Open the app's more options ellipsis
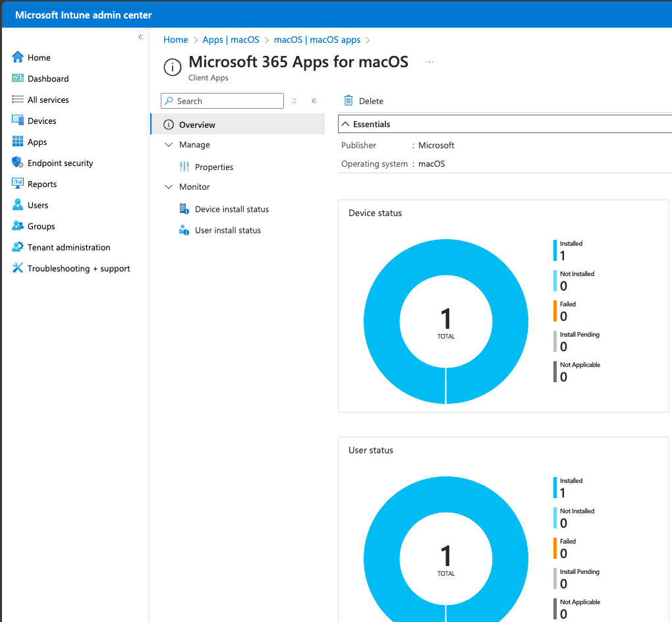The width and height of the screenshot is (672, 622). click(430, 61)
